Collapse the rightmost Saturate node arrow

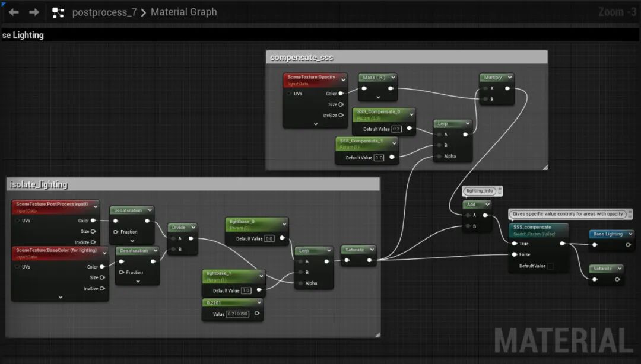pos(620,269)
